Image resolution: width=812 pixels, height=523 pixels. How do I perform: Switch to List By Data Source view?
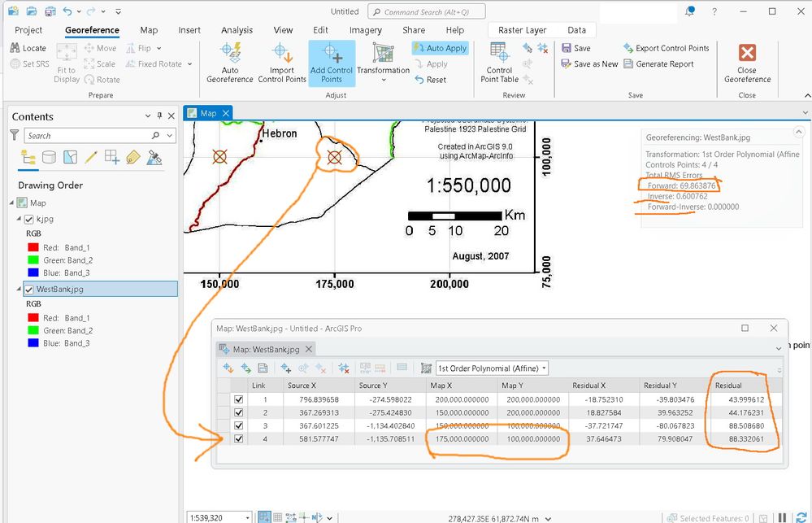[50, 157]
